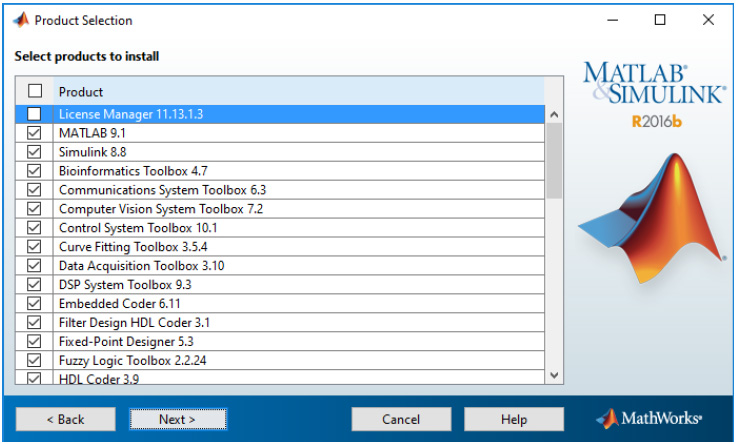Viewport: 736px width, 444px height.
Task: Click the MATLAB membrane logo graphic
Action: pos(652,218)
